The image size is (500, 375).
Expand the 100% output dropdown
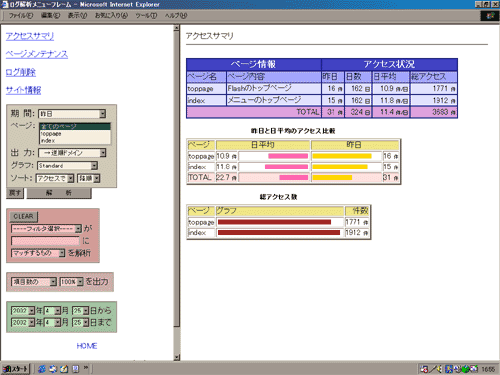click(71, 282)
